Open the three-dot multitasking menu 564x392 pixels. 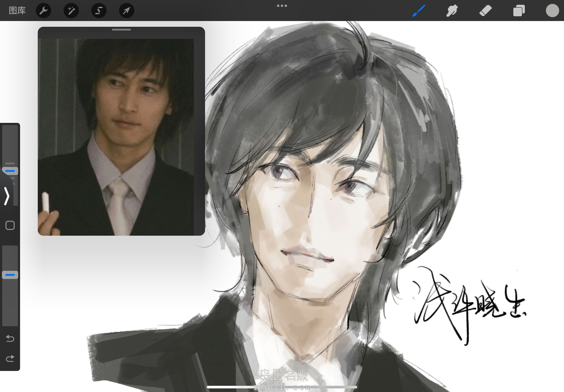coord(282,6)
